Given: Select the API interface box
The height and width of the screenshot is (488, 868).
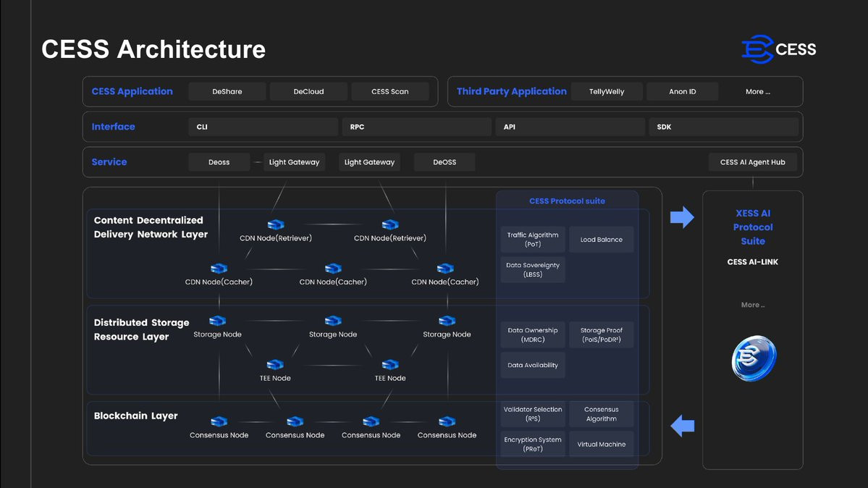Looking at the screenshot, I should tap(570, 127).
